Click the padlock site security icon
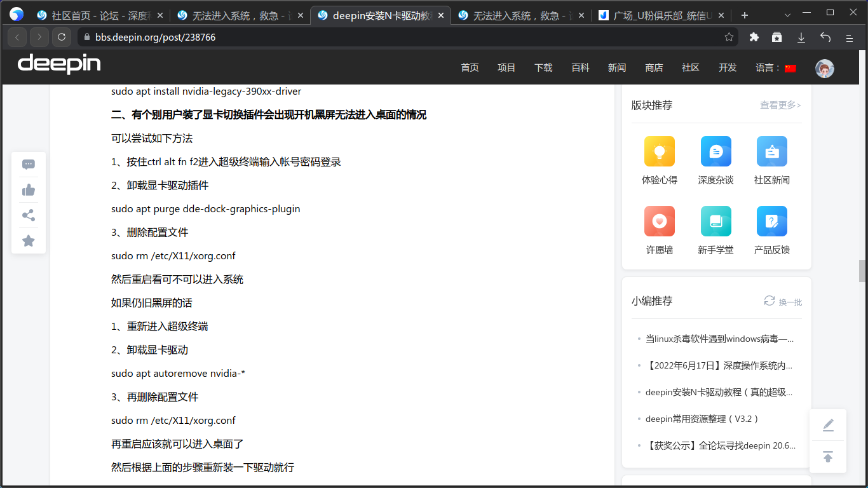Viewport: 868px width, 488px height. pyautogui.click(x=87, y=37)
